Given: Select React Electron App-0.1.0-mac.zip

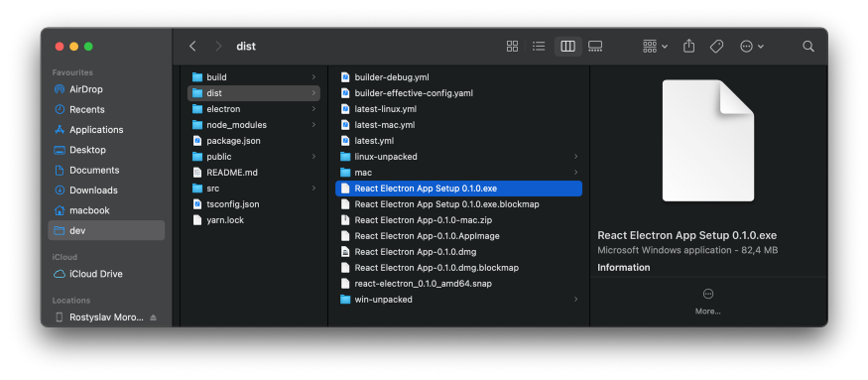Looking at the screenshot, I should click(x=458, y=220).
